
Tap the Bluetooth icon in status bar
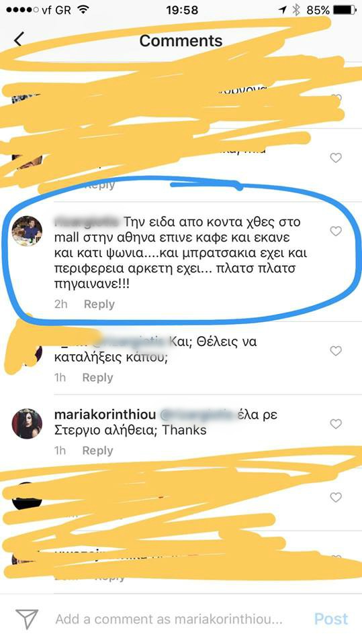[x=296, y=10]
